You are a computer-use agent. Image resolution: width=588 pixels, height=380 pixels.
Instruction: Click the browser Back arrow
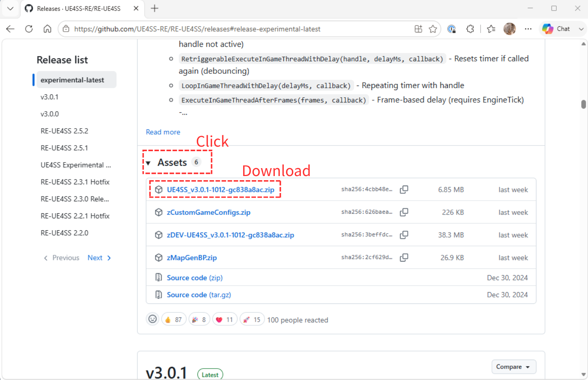click(x=10, y=29)
